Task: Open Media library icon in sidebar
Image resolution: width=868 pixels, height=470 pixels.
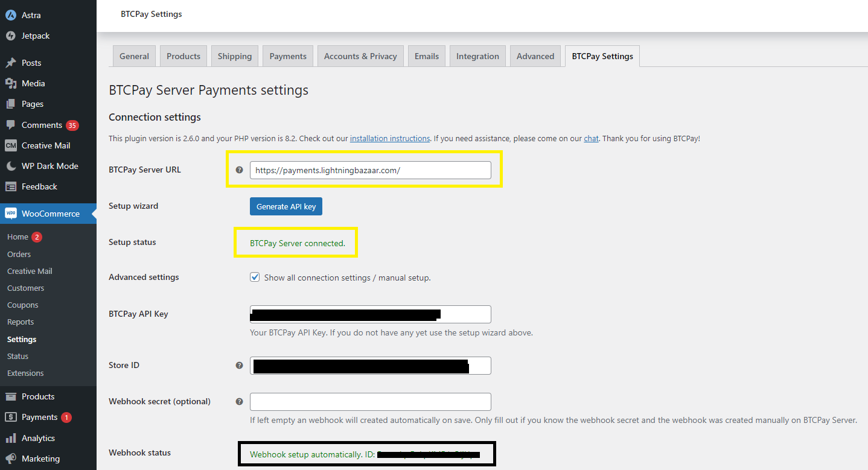Action: 10,83
